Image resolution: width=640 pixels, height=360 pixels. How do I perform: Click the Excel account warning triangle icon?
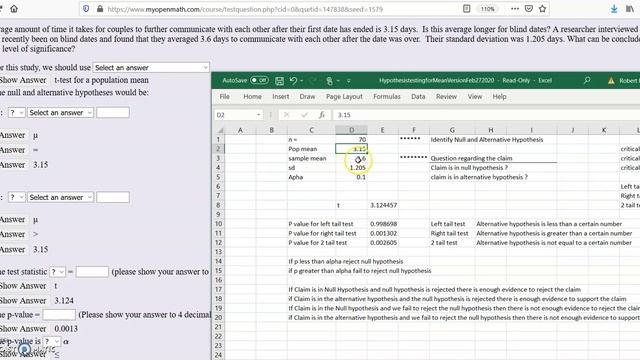tap(611, 81)
